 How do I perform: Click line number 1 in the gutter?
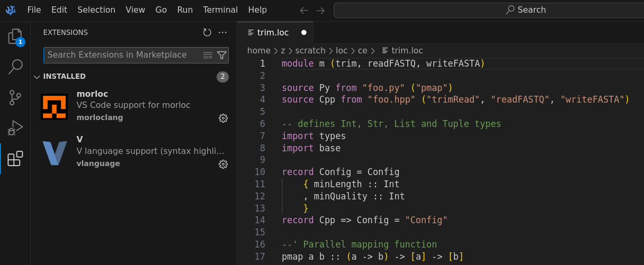(262, 63)
